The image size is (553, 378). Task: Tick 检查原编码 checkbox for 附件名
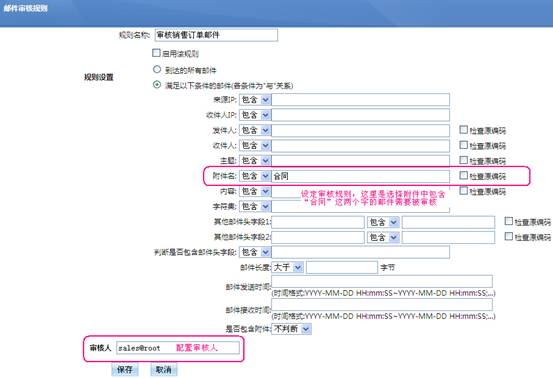(463, 175)
